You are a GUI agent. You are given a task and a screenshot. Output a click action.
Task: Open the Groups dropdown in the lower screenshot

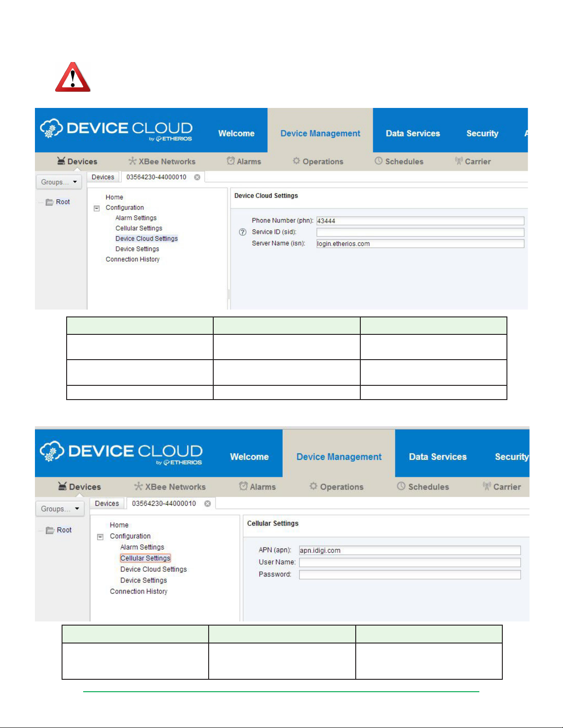pyautogui.click(x=60, y=509)
